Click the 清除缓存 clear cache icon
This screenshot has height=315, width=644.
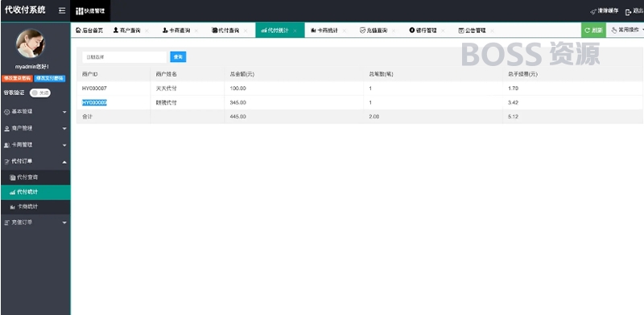tap(593, 11)
